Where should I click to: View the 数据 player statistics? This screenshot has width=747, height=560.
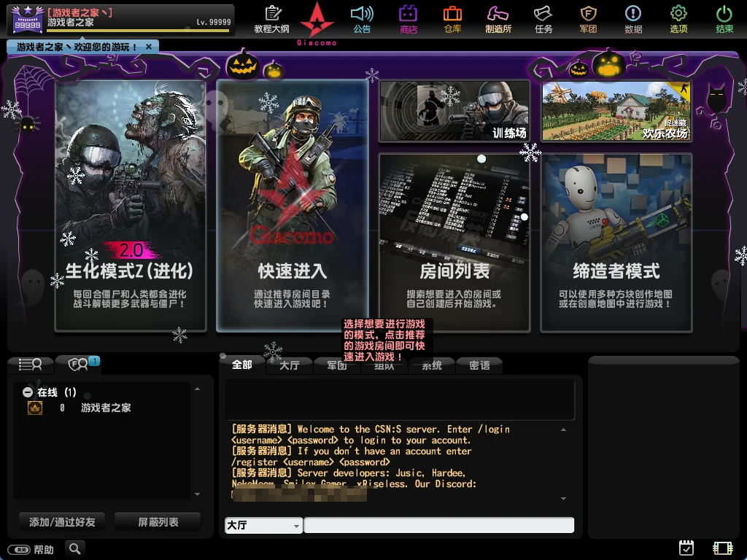(633, 20)
